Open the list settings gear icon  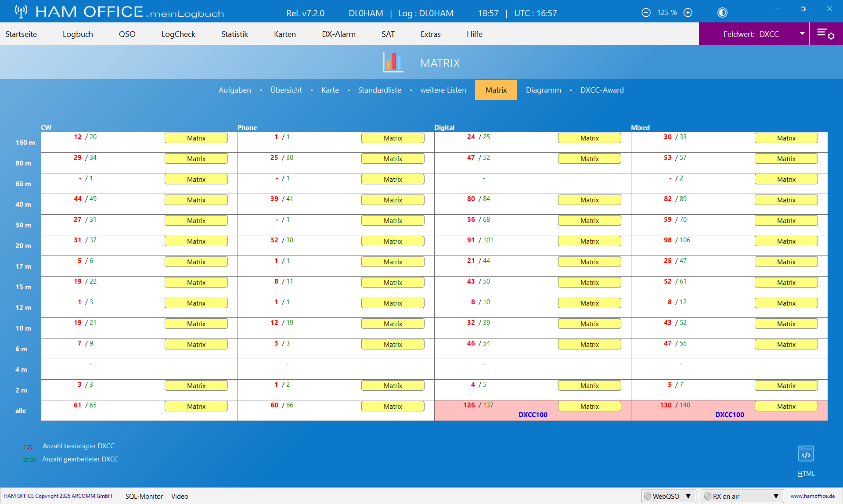(825, 34)
